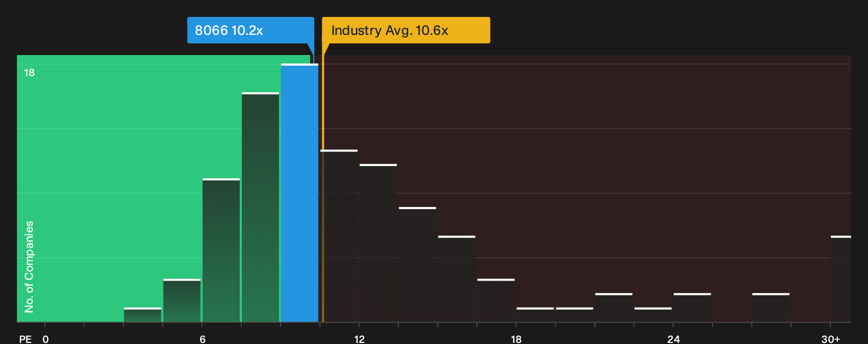Select the smallest green bar near PE 3

click(x=142, y=315)
